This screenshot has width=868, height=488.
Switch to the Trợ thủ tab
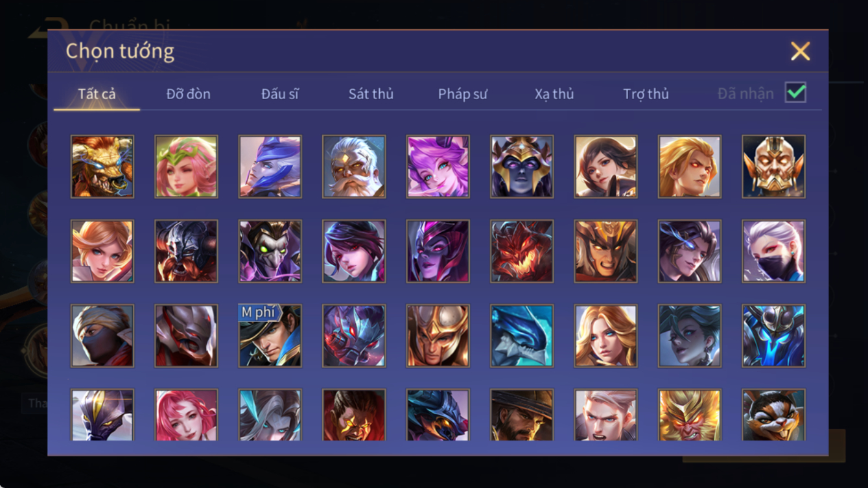646,94
